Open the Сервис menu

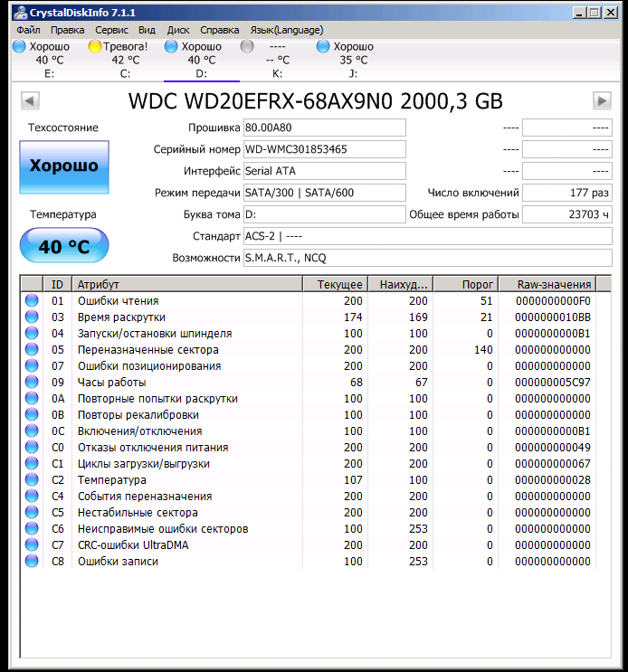point(111,30)
